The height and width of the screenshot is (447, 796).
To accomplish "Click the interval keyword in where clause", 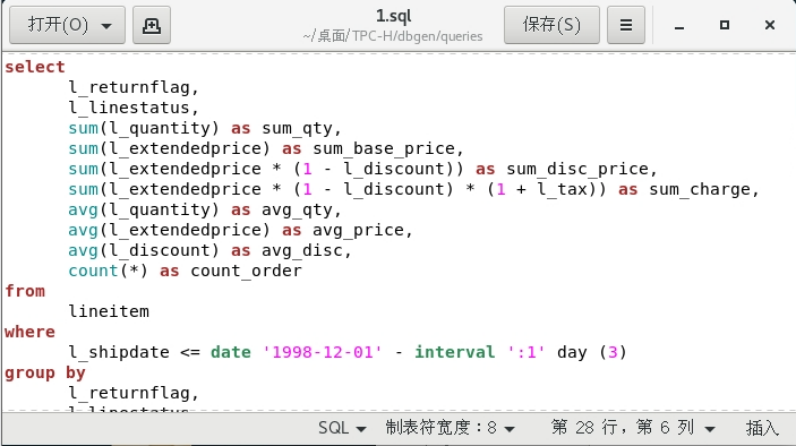I will point(454,352).
